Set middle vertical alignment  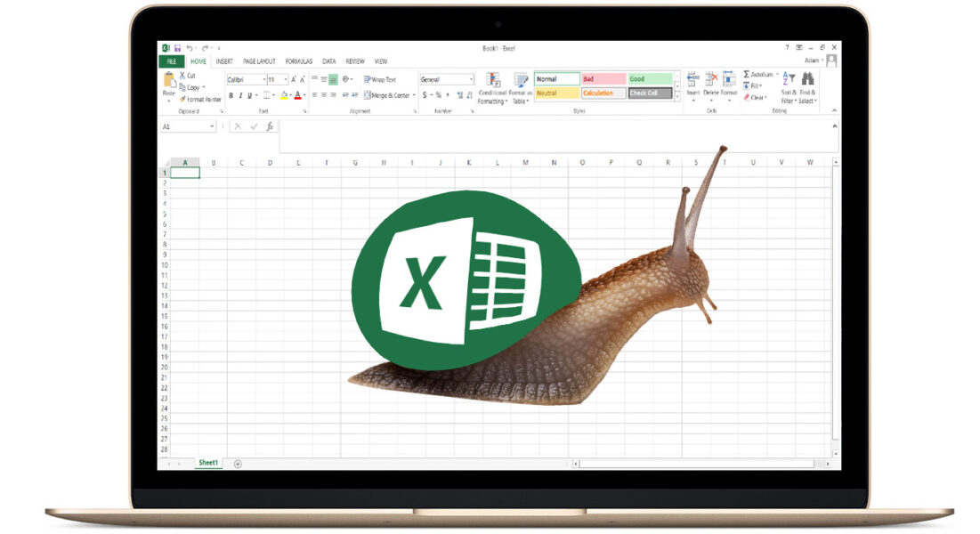324,79
